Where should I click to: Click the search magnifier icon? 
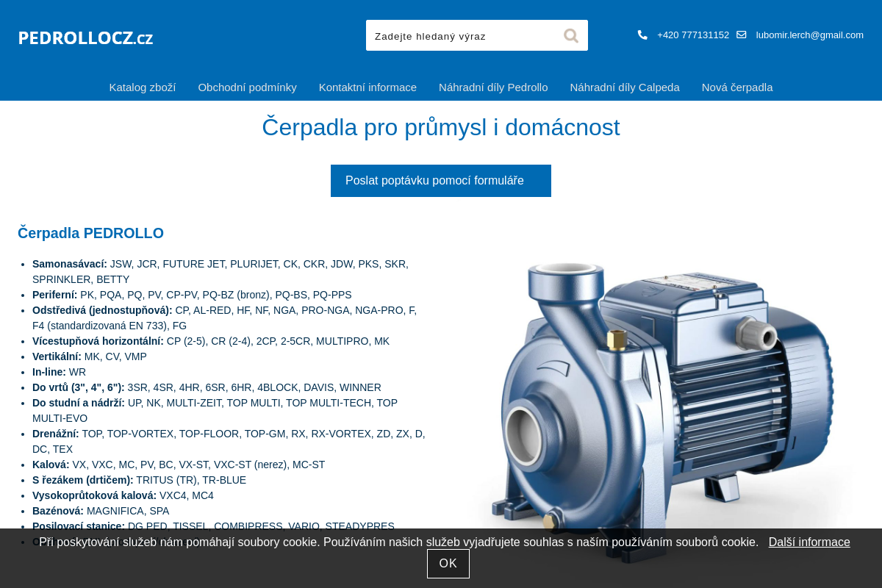571,35
